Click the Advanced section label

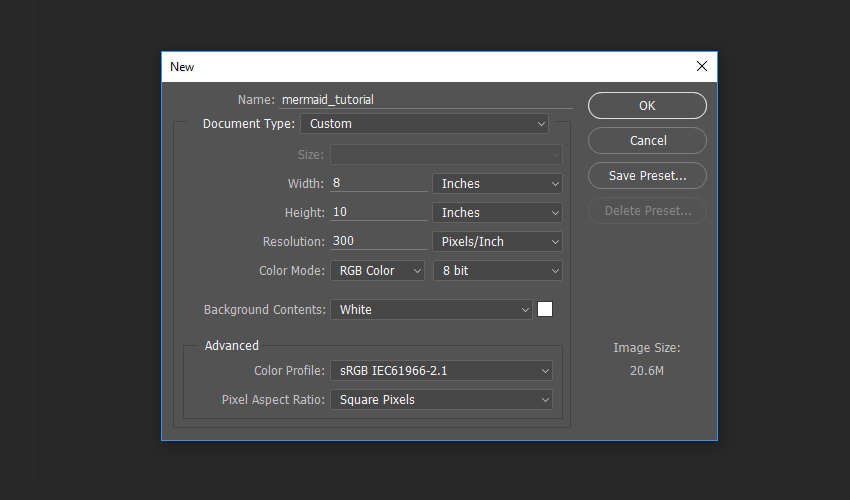coord(231,345)
